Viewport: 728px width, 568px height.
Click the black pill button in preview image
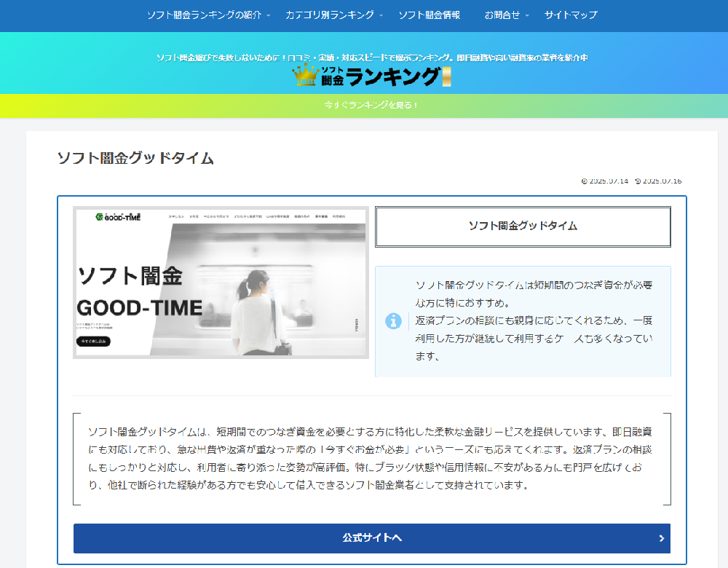pyautogui.click(x=93, y=341)
